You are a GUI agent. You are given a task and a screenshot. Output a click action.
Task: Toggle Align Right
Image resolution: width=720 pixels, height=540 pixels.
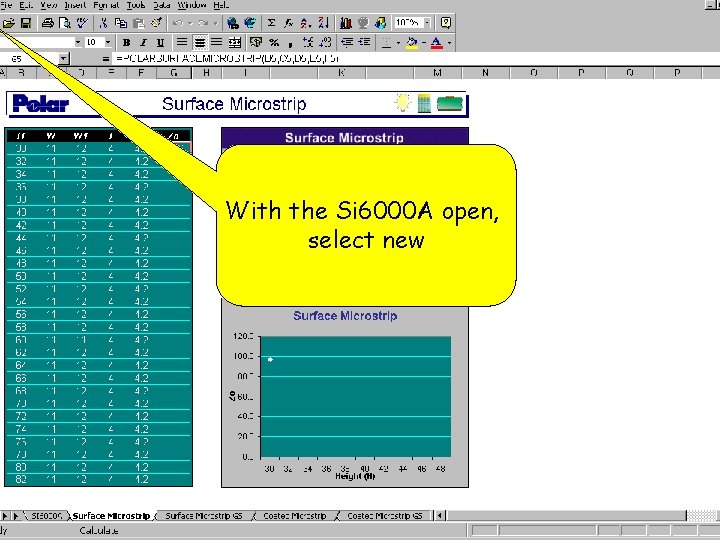pyautogui.click(x=217, y=43)
